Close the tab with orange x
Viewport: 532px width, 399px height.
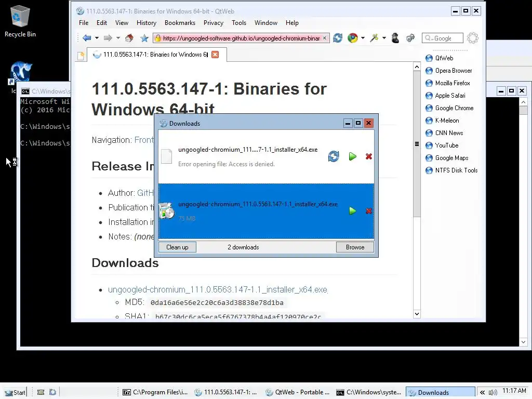pos(215,55)
